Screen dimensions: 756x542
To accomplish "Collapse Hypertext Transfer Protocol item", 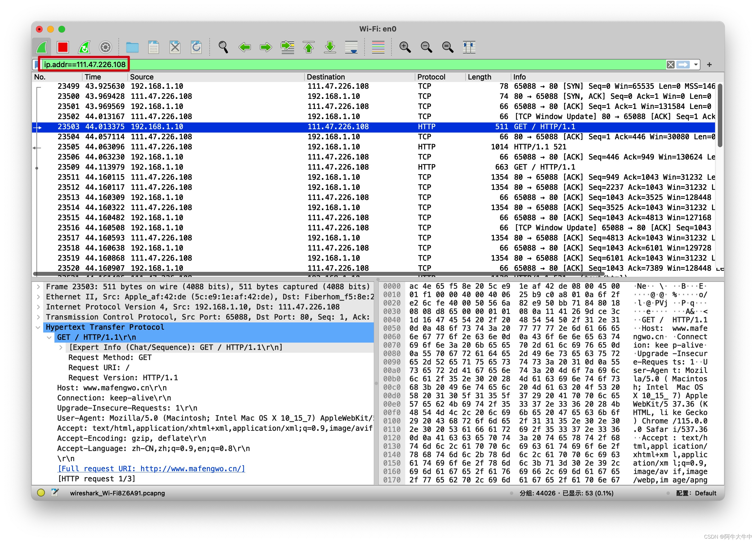I will [38, 327].
